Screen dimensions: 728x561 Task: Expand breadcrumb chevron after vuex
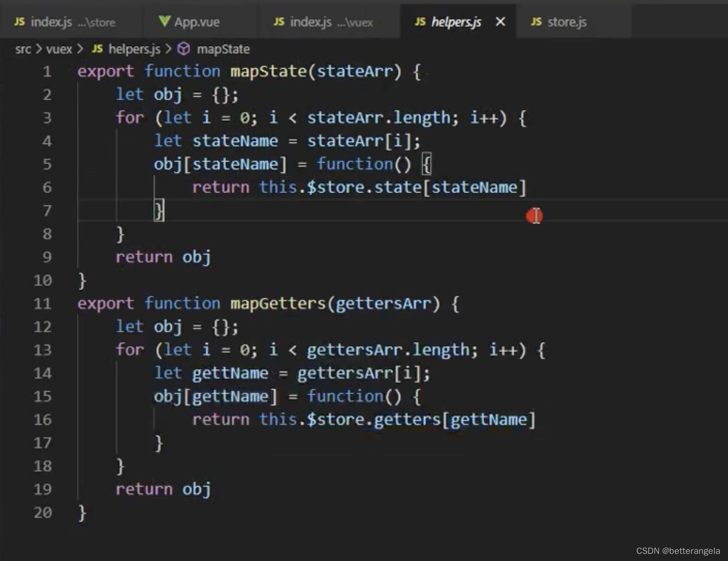tap(80, 49)
